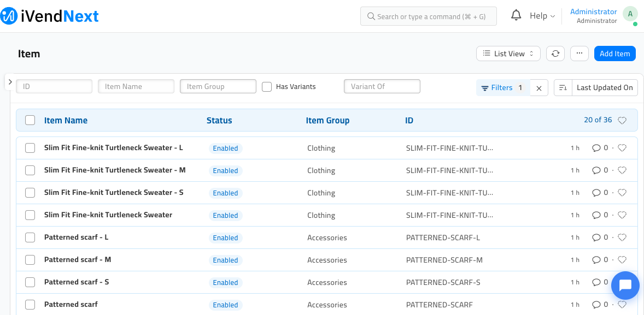Click the search magnifier icon

371,16
